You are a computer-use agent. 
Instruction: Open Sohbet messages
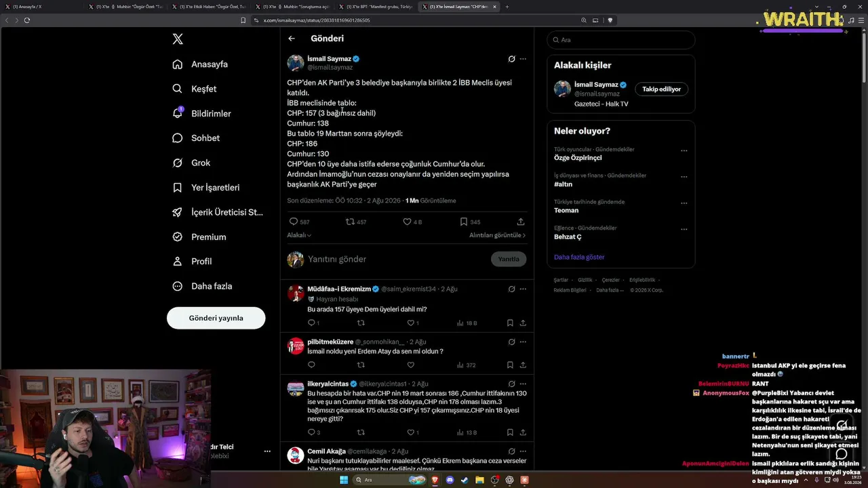click(x=196, y=138)
